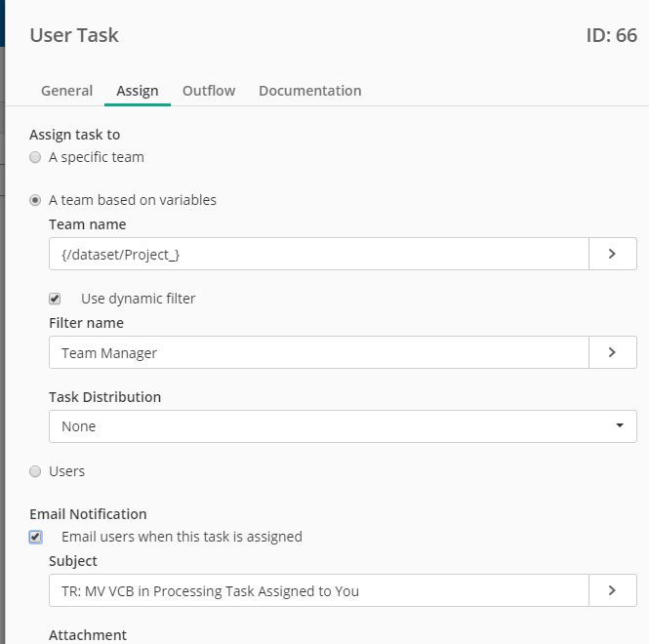Select the Users radio option
Image resolution: width=649 pixels, height=644 pixels.
(35, 471)
